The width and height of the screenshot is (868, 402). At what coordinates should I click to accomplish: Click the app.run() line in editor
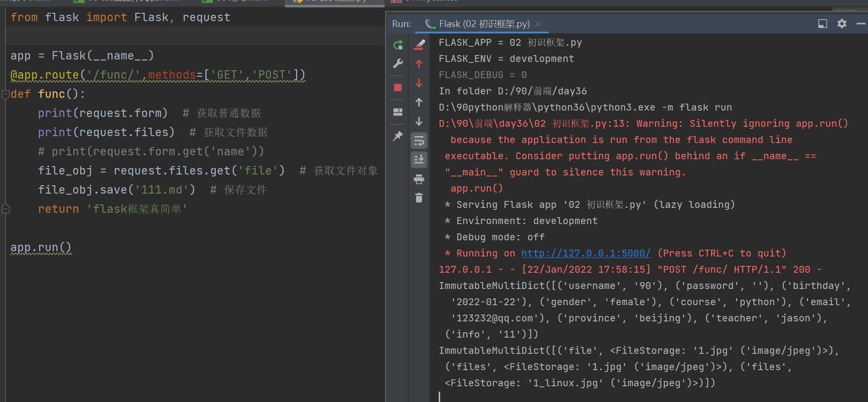(41, 247)
